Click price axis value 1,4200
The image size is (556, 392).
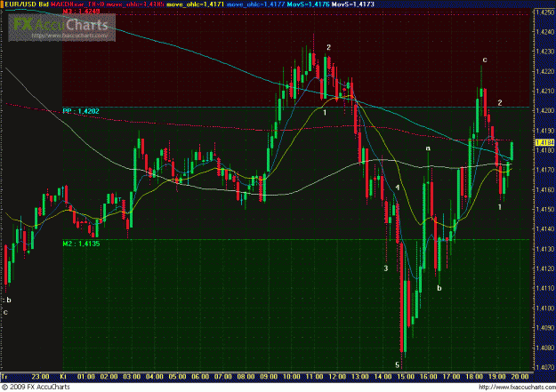coord(545,111)
